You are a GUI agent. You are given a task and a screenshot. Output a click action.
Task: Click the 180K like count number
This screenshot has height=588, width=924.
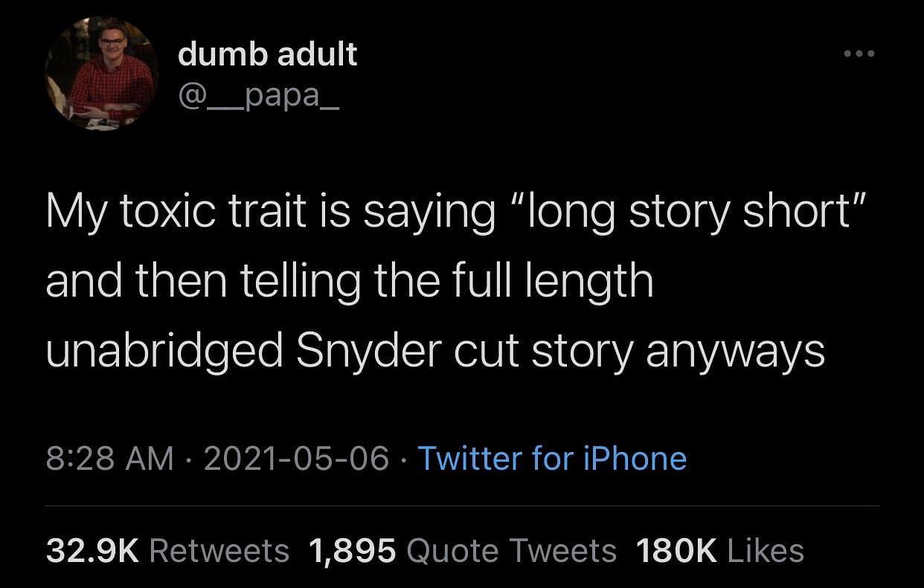tap(676, 551)
